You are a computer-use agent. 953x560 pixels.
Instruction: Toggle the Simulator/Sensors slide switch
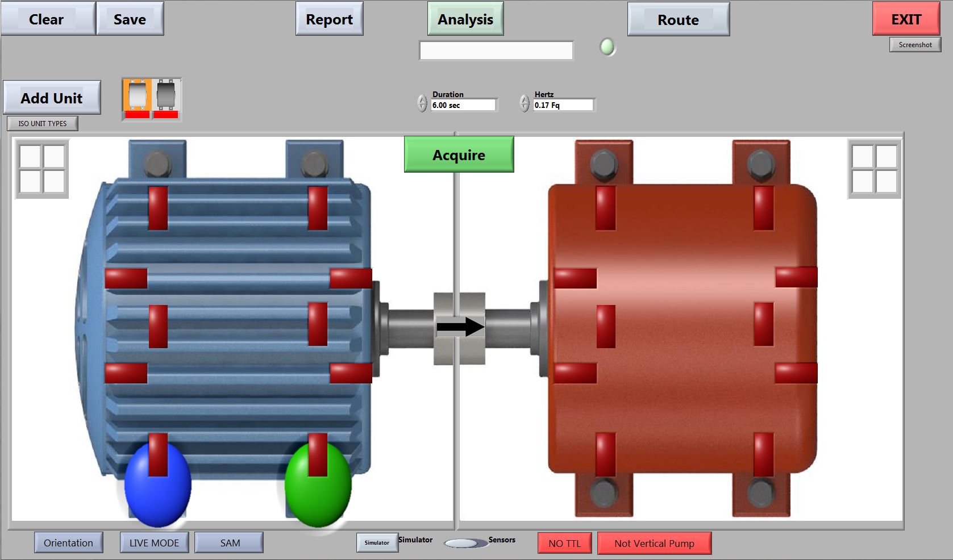[465, 543]
